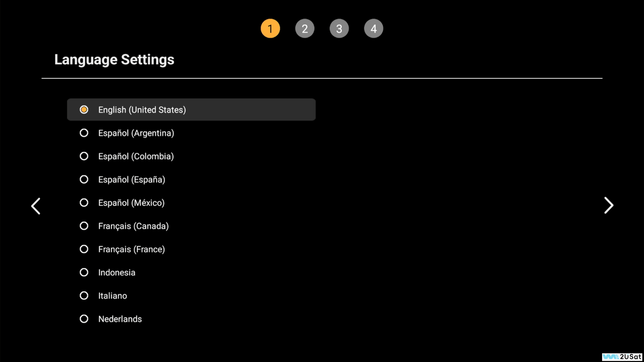644x362 pixels.
Task: Select the Nederlands radio button
Action: pos(84,319)
